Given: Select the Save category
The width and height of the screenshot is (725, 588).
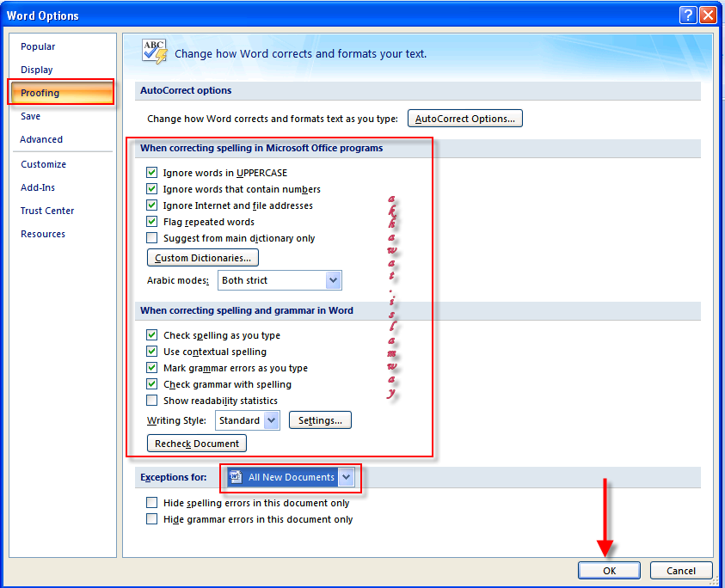Looking at the screenshot, I should coord(30,116).
